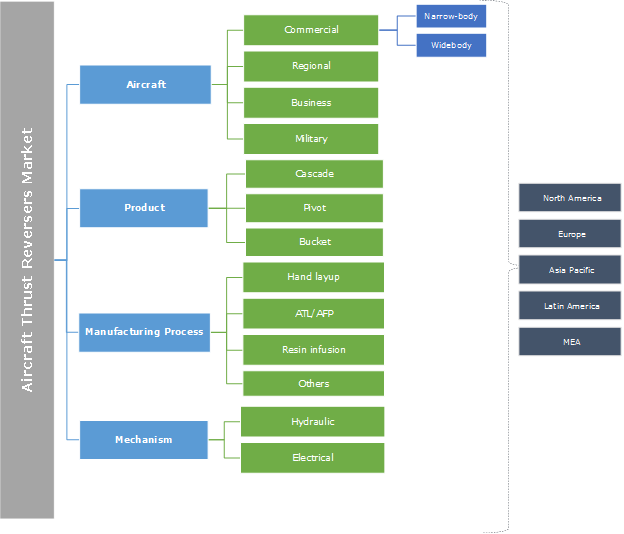This screenshot has height=534, width=624.
Task: Select the Mechanism category box
Action: (x=145, y=440)
